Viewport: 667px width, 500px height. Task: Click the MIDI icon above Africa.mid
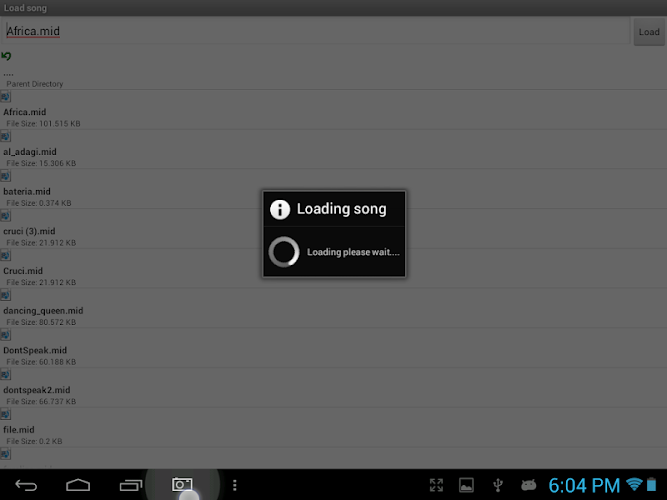pos(5,97)
